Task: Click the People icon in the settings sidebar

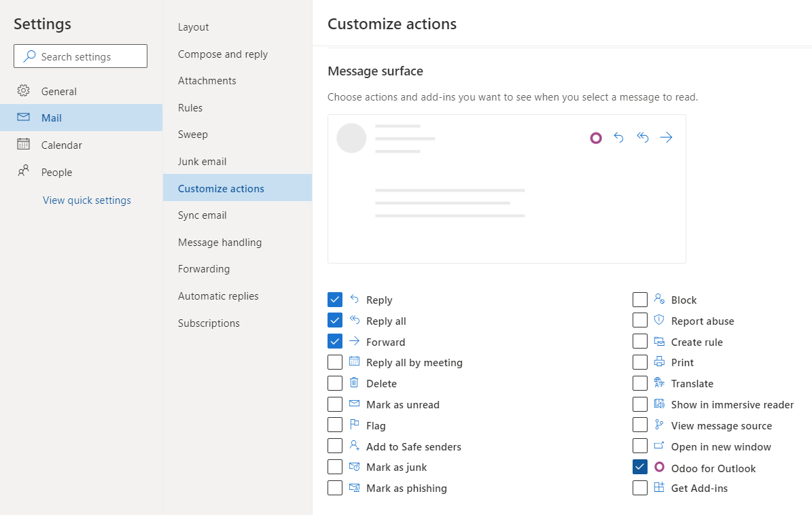Action: (x=22, y=172)
